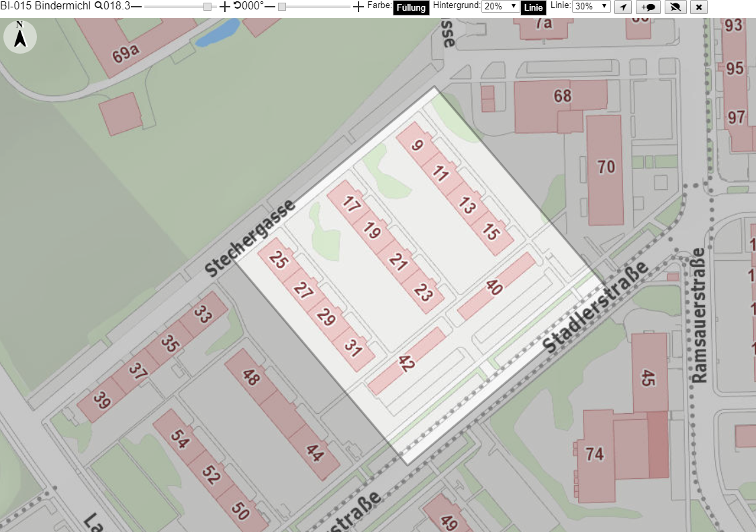Screen dimensions: 756x532
Task: Click the location arrow button
Action: (x=623, y=7)
